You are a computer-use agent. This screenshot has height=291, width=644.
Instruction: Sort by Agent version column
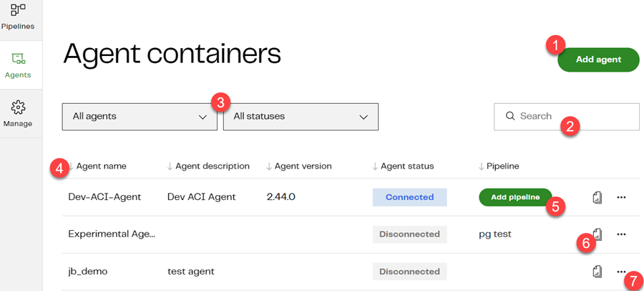point(299,166)
